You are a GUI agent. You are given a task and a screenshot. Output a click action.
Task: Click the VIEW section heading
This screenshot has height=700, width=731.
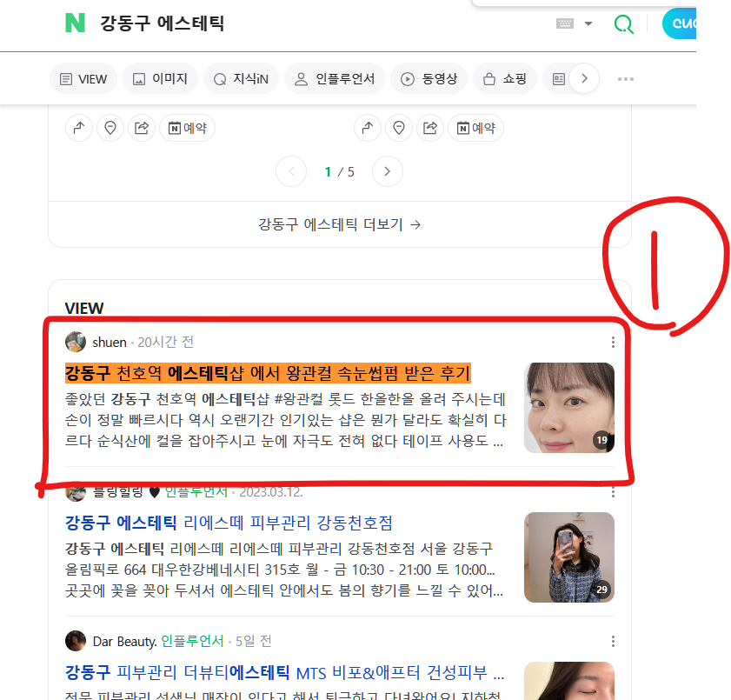[x=84, y=309]
